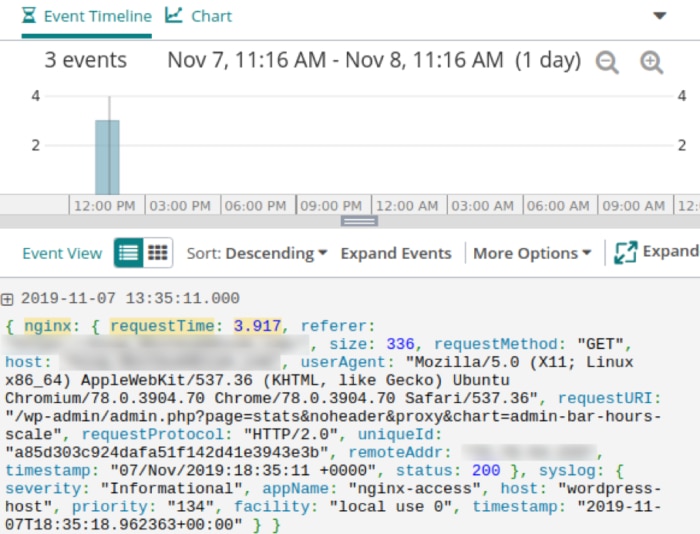Select the Event Timeline tab
This screenshot has width=700, height=534.
point(86,16)
